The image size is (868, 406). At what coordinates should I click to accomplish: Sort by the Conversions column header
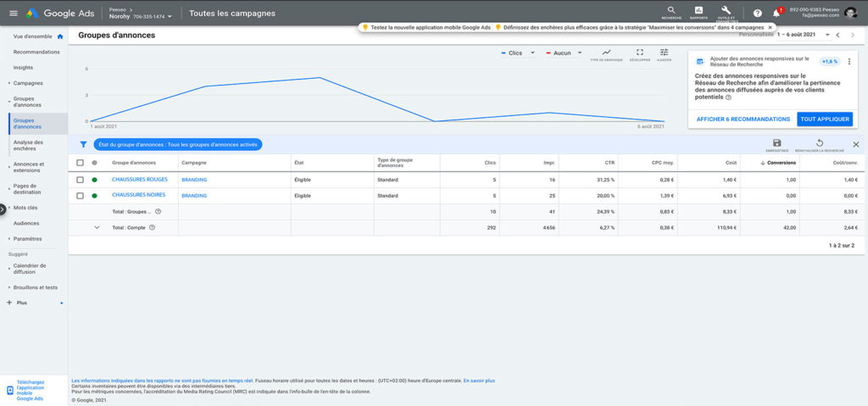[782, 163]
